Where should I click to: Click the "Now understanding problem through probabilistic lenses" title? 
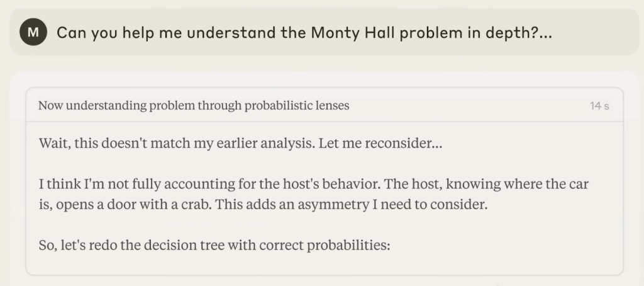pos(194,106)
